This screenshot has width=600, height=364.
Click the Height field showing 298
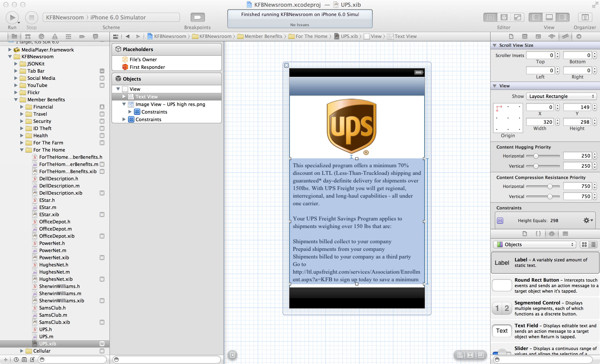click(x=577, y=122)
